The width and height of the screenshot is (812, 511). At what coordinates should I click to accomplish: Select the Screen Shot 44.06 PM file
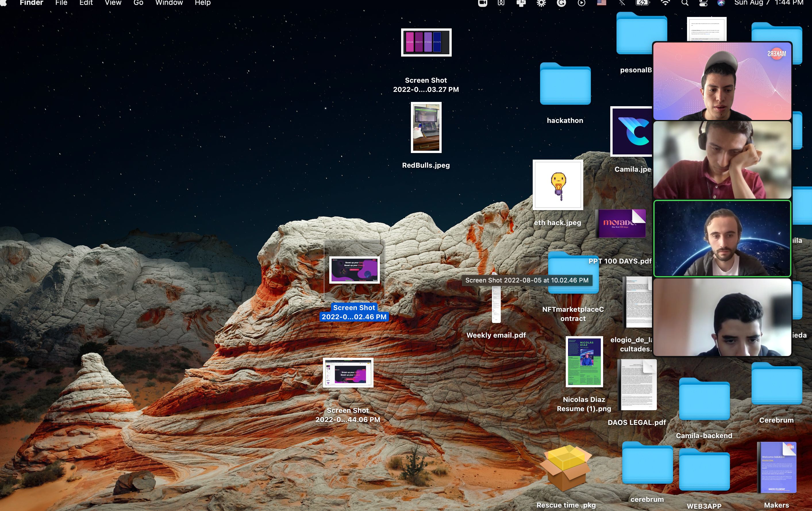(x=348, y=373)
